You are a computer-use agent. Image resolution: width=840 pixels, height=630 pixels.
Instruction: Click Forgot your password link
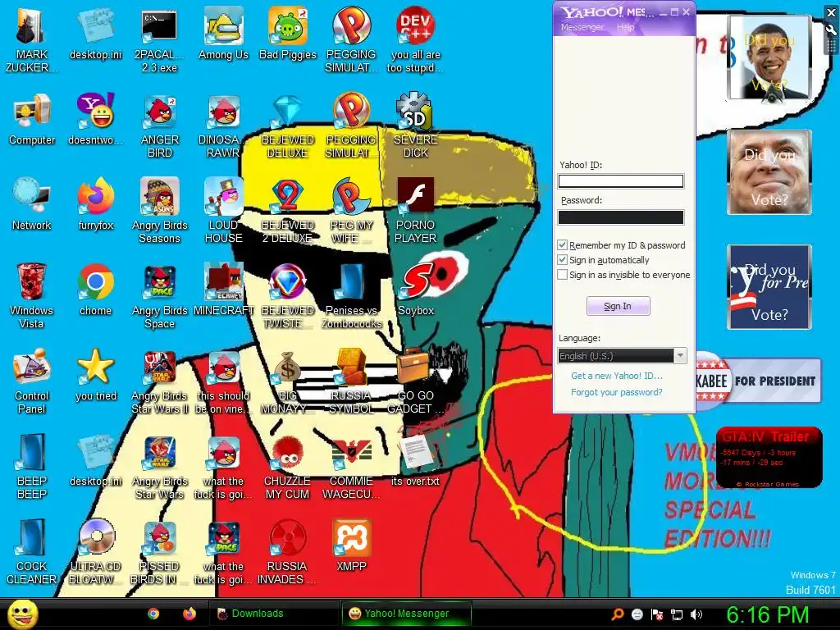point(617,392)
